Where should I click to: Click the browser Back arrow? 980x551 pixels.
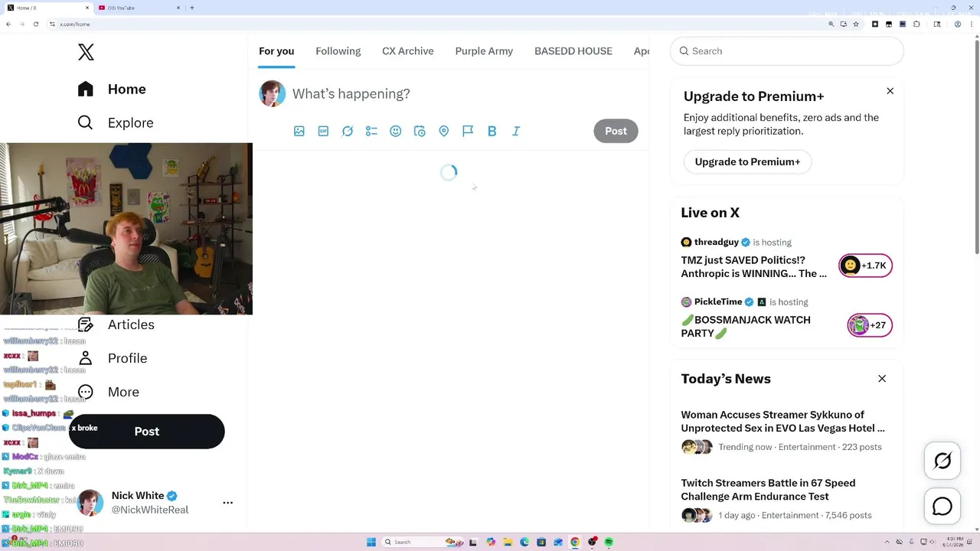click(x=8, y=24)
